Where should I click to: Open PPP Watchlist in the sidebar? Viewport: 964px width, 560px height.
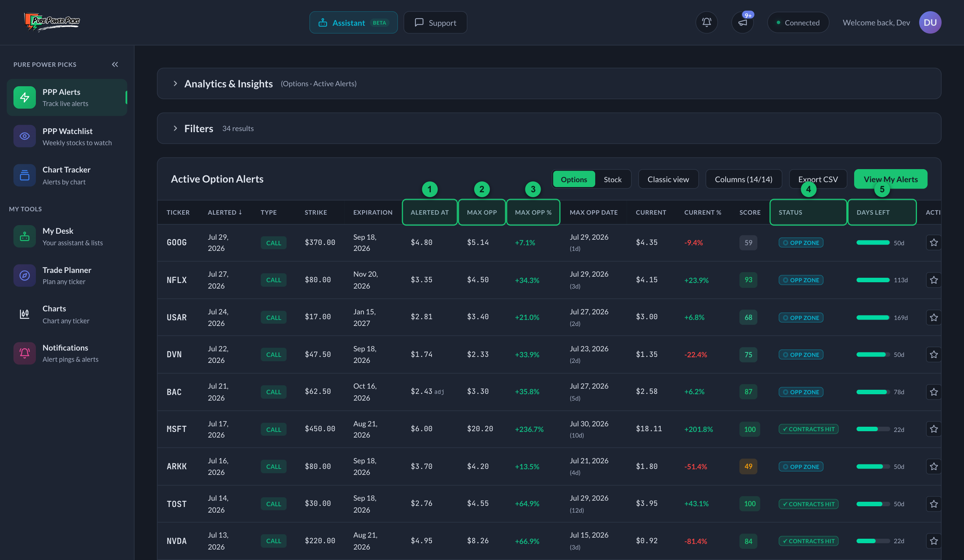click(67, 136)
